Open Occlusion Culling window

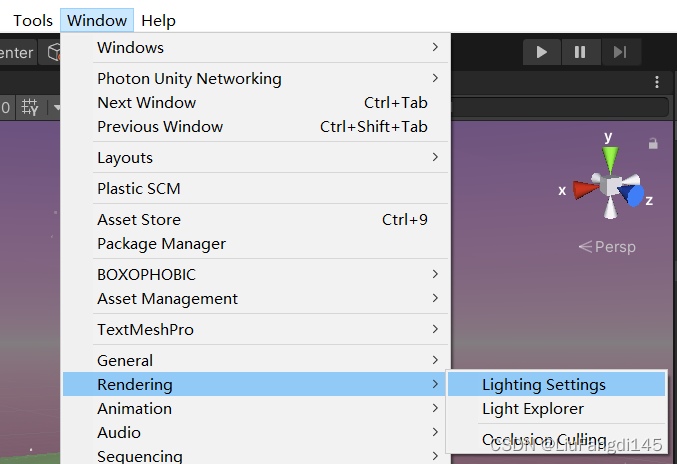pos(557,440)
